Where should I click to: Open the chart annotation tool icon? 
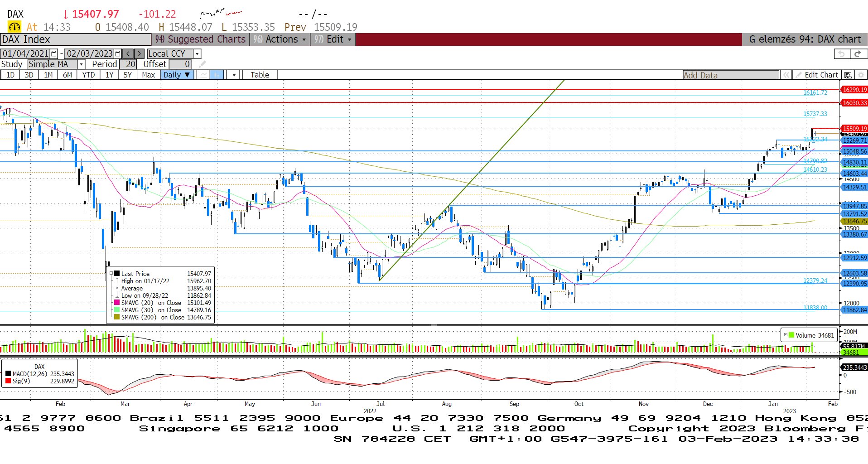pyautogui.click(x=848, y=75)
